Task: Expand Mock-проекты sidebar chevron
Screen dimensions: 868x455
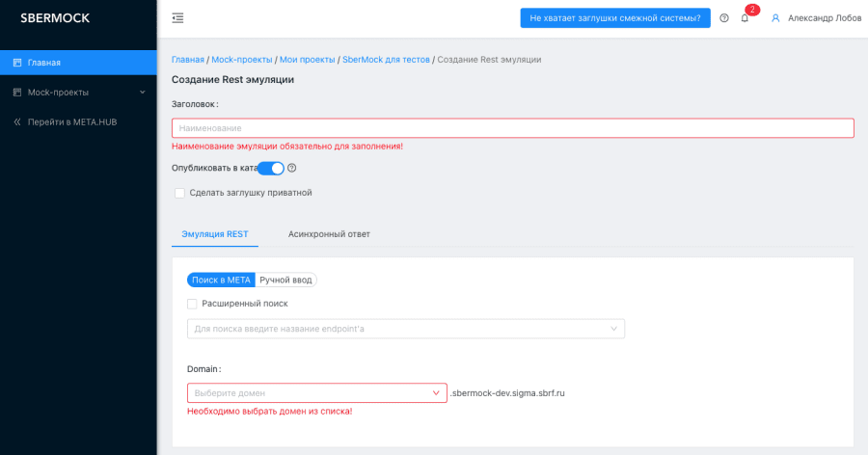Action: [143, 93]
